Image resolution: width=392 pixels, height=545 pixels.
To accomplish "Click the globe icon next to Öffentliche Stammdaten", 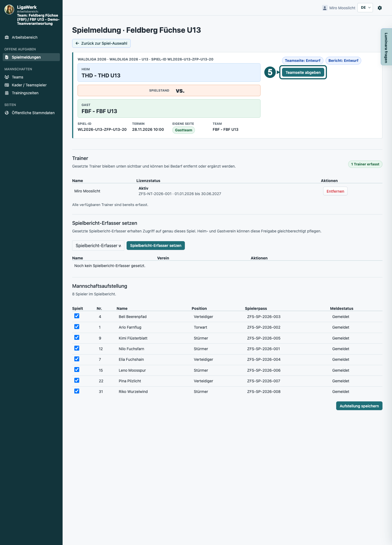I will pos(7,113).
